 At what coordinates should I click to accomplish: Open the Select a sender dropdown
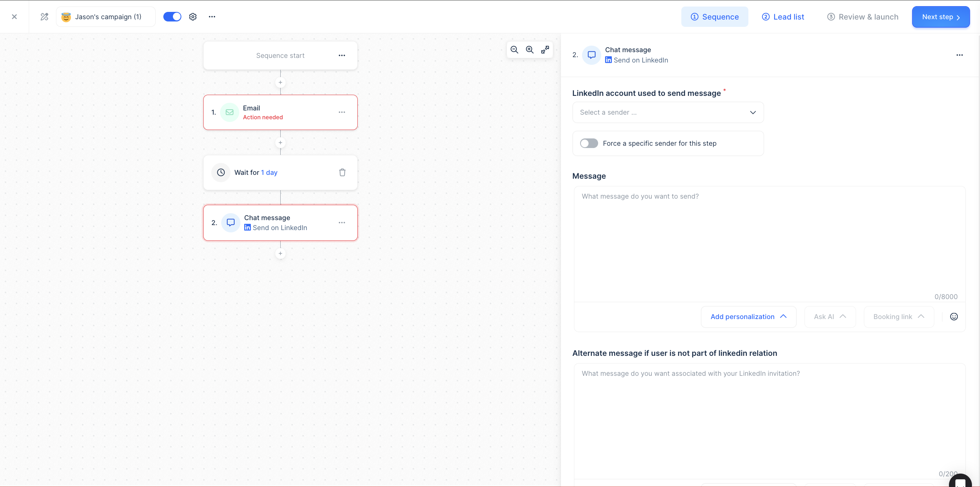[668, 112]
